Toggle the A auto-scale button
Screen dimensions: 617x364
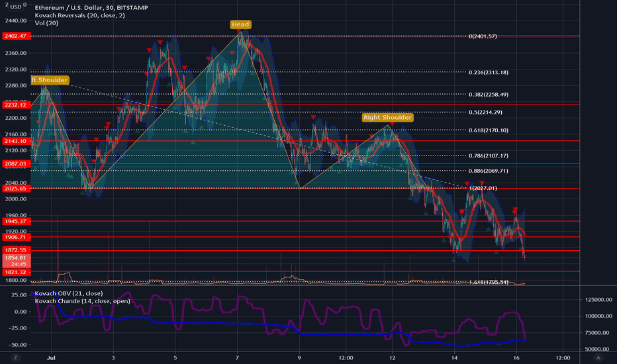coord(598,357)
